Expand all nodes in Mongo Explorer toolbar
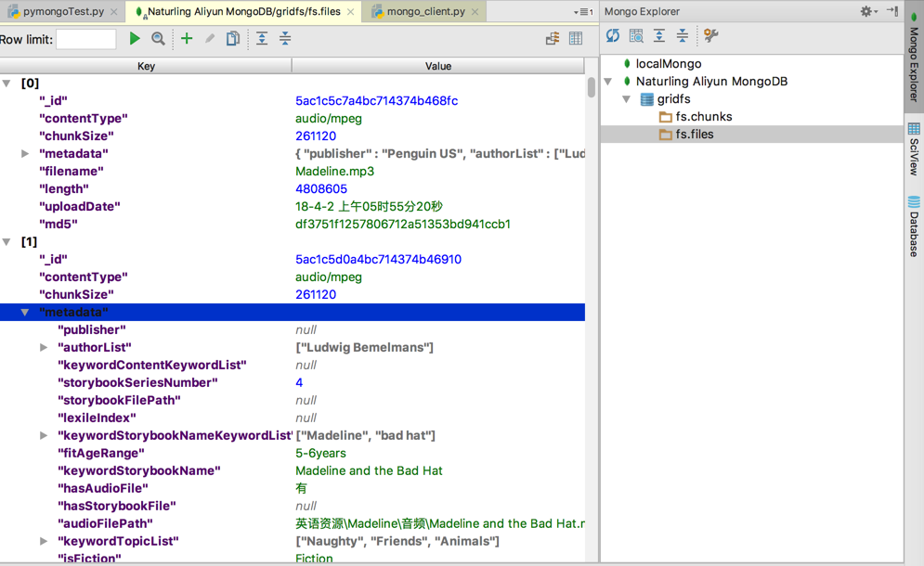The height and width of the screenshot is (566, 924). pos(659,36)
